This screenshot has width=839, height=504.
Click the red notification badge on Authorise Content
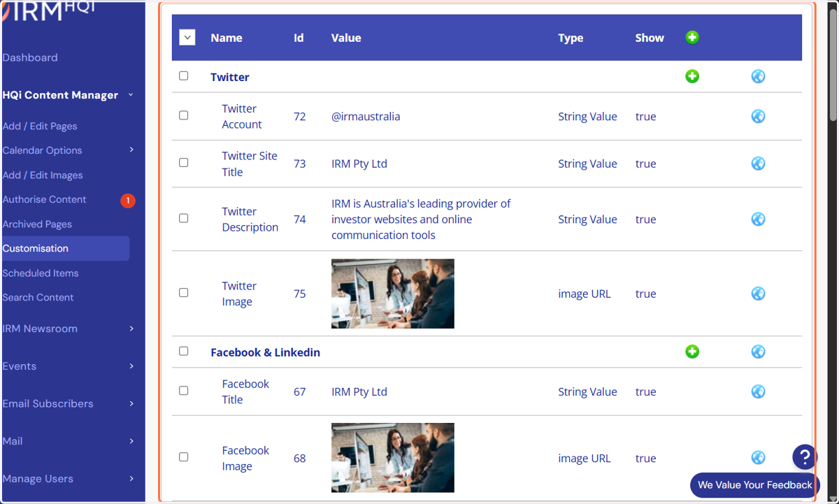[128, 201]
